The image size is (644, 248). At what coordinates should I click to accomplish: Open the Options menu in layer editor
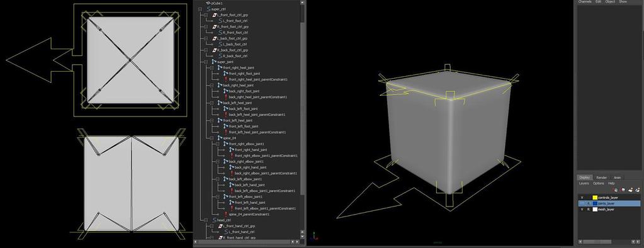tap(599, 184)
